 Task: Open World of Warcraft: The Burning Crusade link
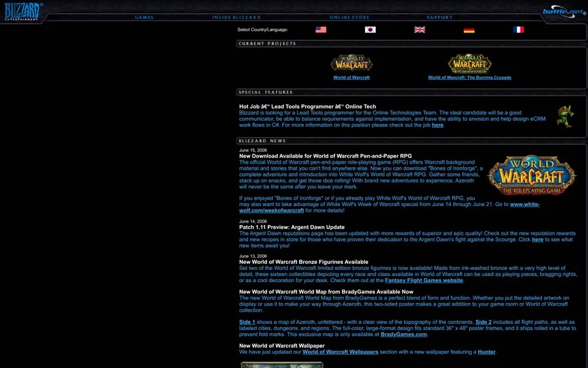[x=470, y=77]
